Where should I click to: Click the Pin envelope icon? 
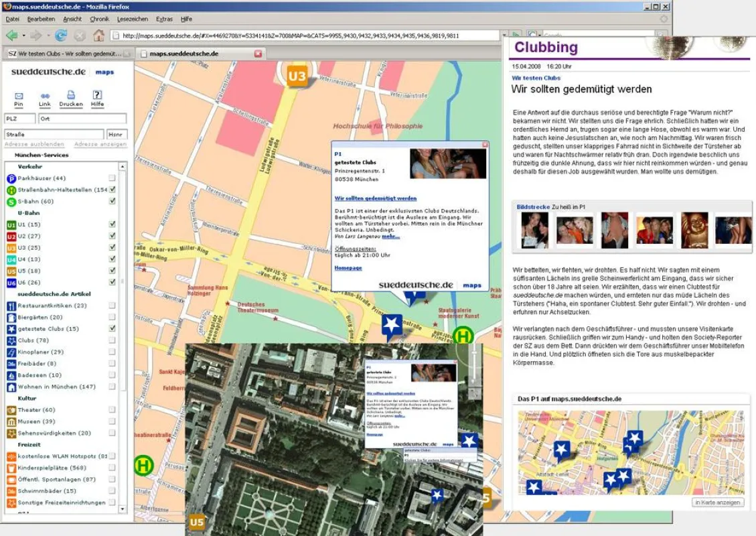pyautogui.click(x=19, y=96)
